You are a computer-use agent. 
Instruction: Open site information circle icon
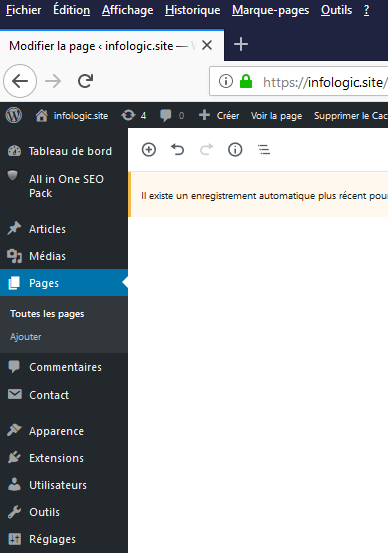pos(226,81)
